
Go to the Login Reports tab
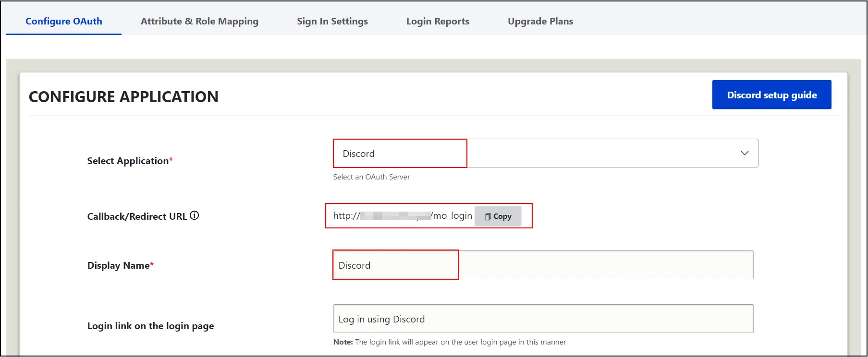pyautogui.click(x=438, y=21)
